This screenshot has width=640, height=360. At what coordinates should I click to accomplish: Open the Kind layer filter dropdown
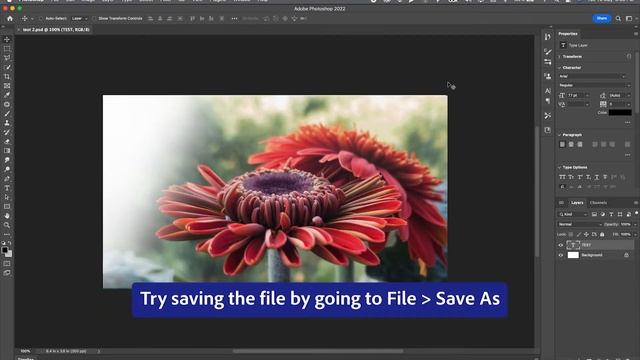tap(573, 214)
